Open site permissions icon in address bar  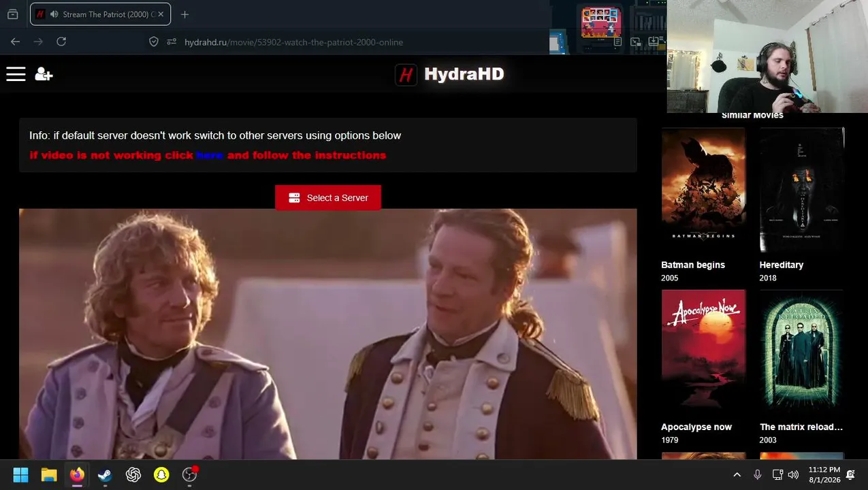tap(172, 42)
